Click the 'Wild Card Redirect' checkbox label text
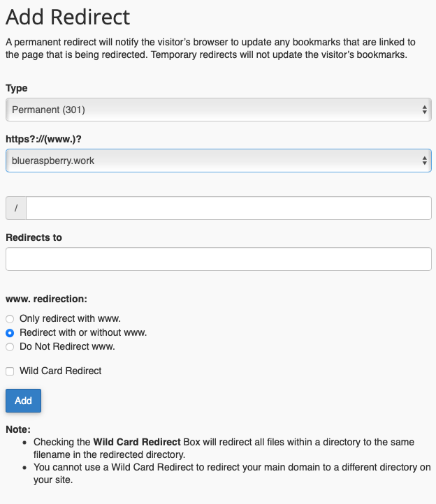436x504 pixels. pyautogui.click(x=61, y=371)
